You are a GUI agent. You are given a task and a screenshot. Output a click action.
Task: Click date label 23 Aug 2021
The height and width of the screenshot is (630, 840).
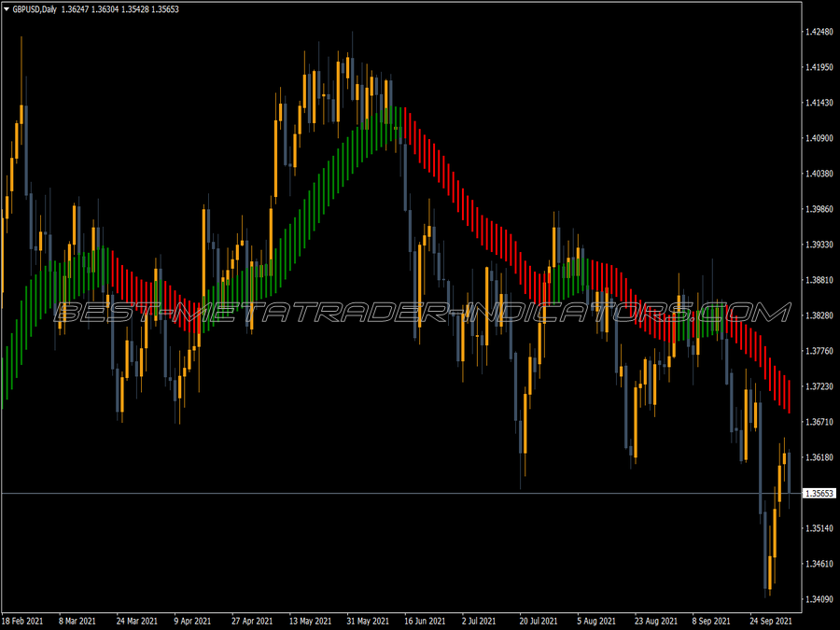click(x=656, y=621)
